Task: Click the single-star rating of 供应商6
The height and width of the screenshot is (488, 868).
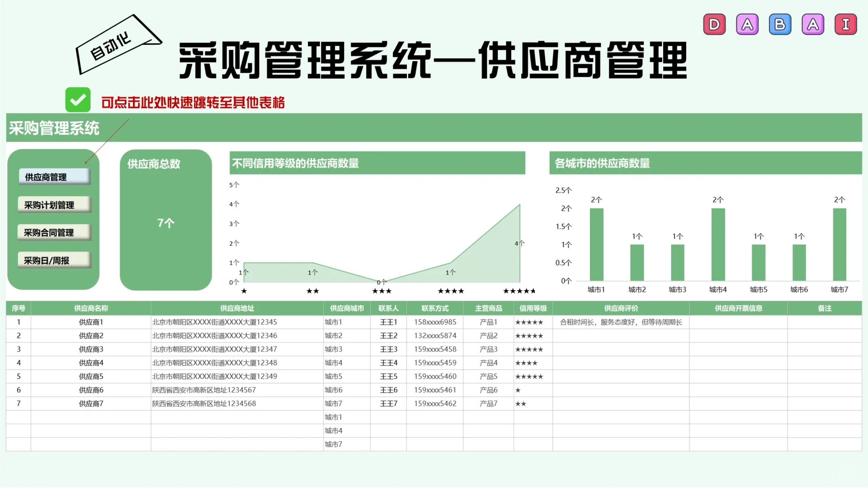Action: click(x=518, y=390)
